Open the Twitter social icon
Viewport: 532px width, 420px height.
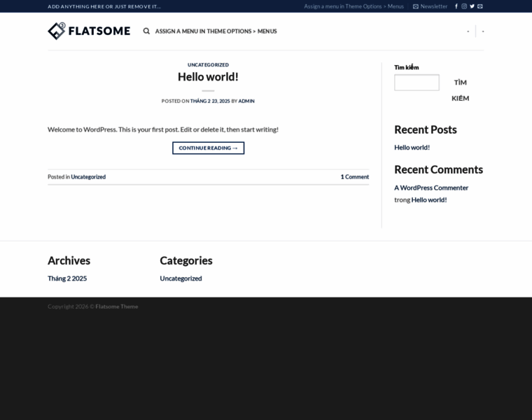tap(472, 6)
